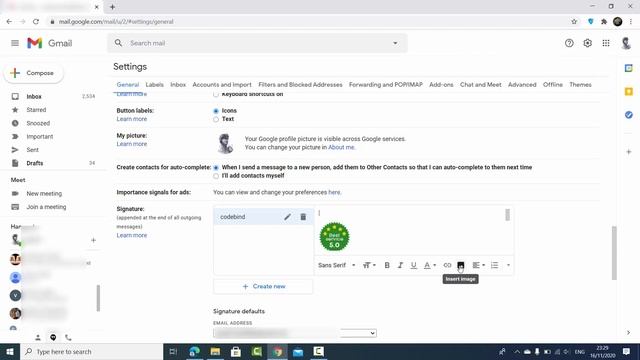The image size is (640, 360).
Task: Open search options dropdown arrow
Action: 395,43
